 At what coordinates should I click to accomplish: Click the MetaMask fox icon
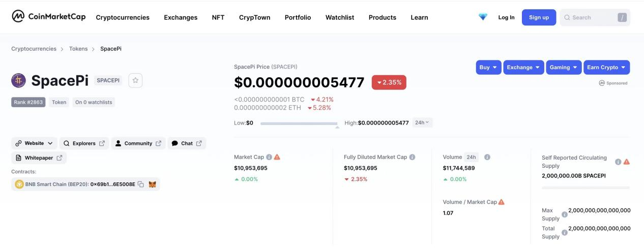[x=152, y=184]
